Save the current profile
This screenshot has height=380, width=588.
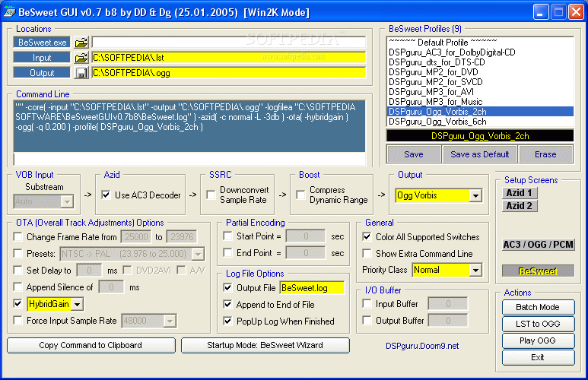(414, 154)
